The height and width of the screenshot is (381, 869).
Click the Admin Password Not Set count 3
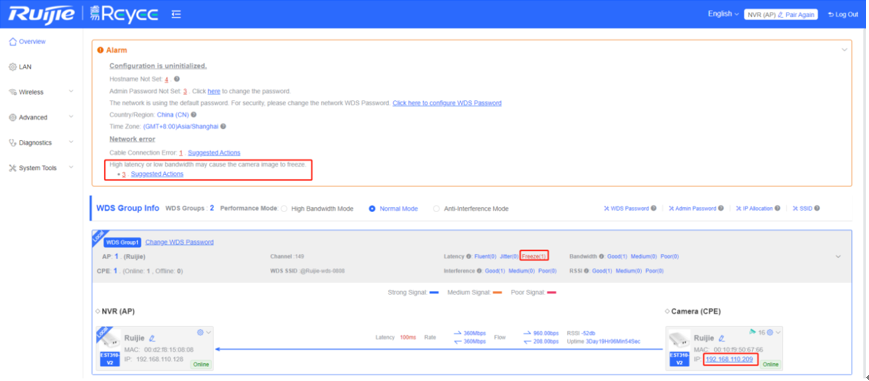[x=185, y=91]
